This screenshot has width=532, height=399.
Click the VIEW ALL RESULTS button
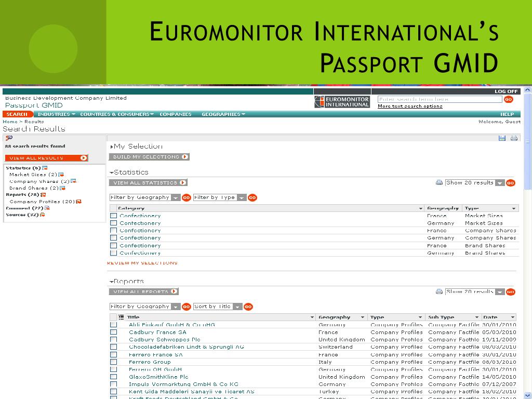46,158
